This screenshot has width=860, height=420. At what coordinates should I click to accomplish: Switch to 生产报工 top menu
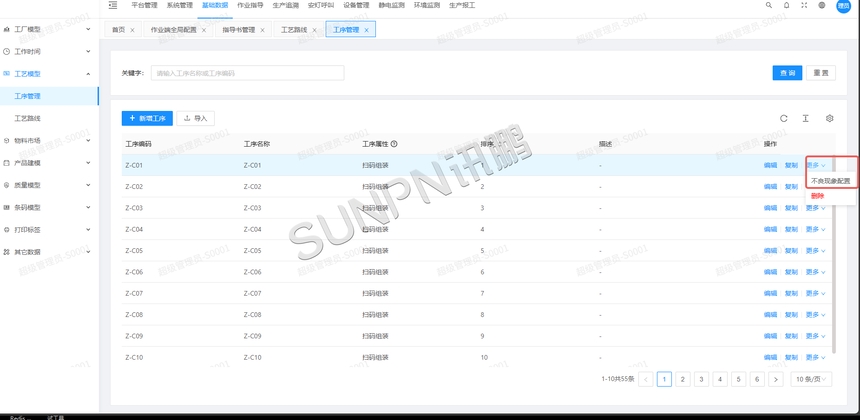pos(462,5)
